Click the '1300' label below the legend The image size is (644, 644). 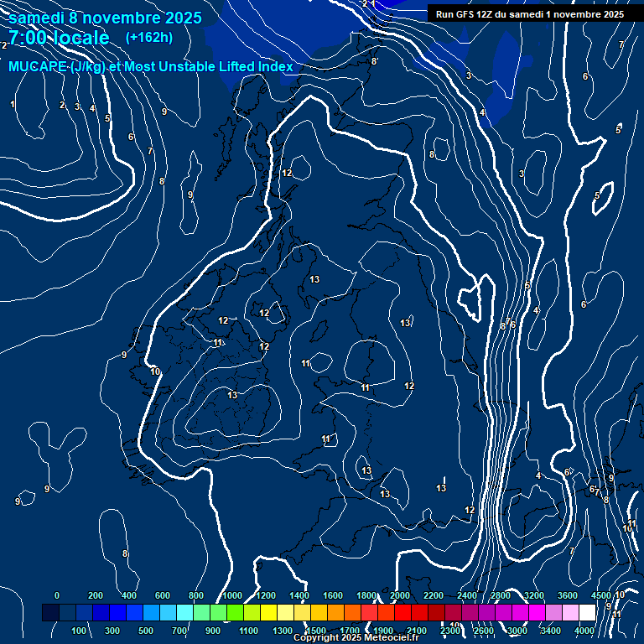coord(282,631)
